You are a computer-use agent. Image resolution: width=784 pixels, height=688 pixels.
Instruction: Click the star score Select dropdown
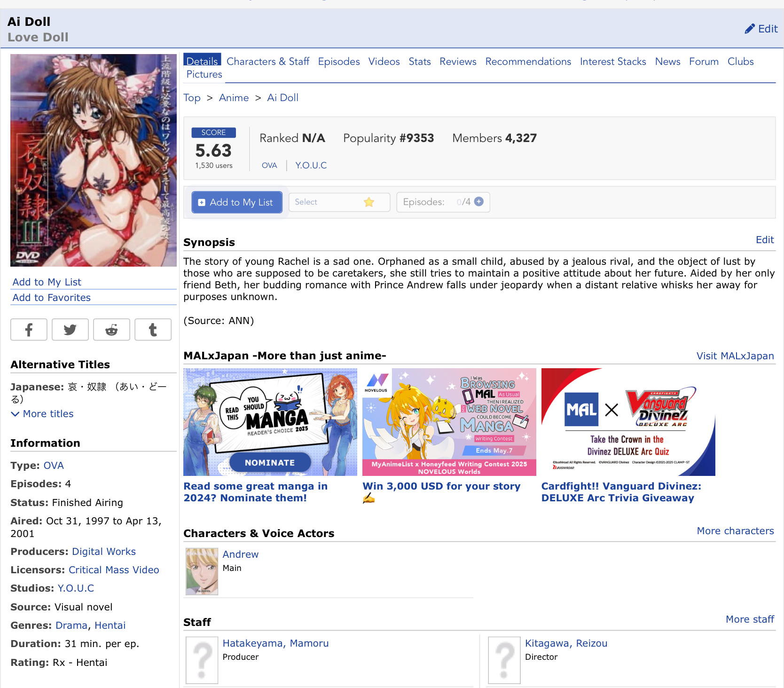[339, 202]
